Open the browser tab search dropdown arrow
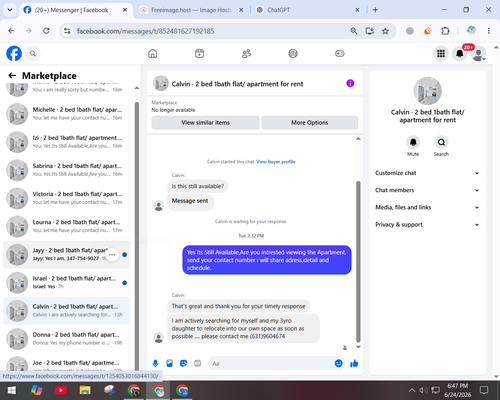Viewport: 500px width, 400px height. tap(10, 10)
